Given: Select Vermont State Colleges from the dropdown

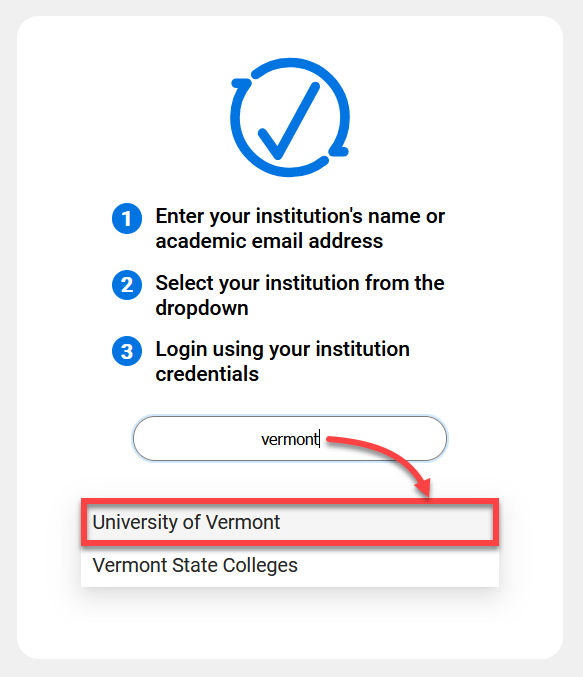Looking at the screenshot, I should click(290, 565).
